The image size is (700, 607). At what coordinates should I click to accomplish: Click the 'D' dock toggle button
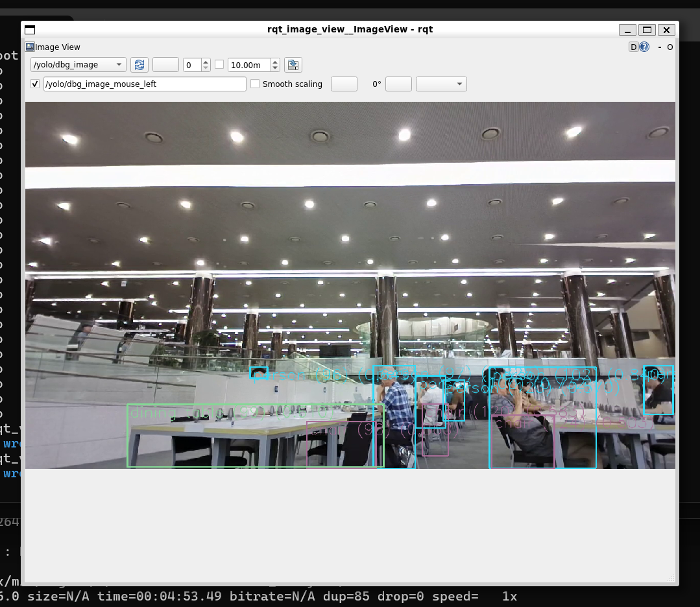634,47
